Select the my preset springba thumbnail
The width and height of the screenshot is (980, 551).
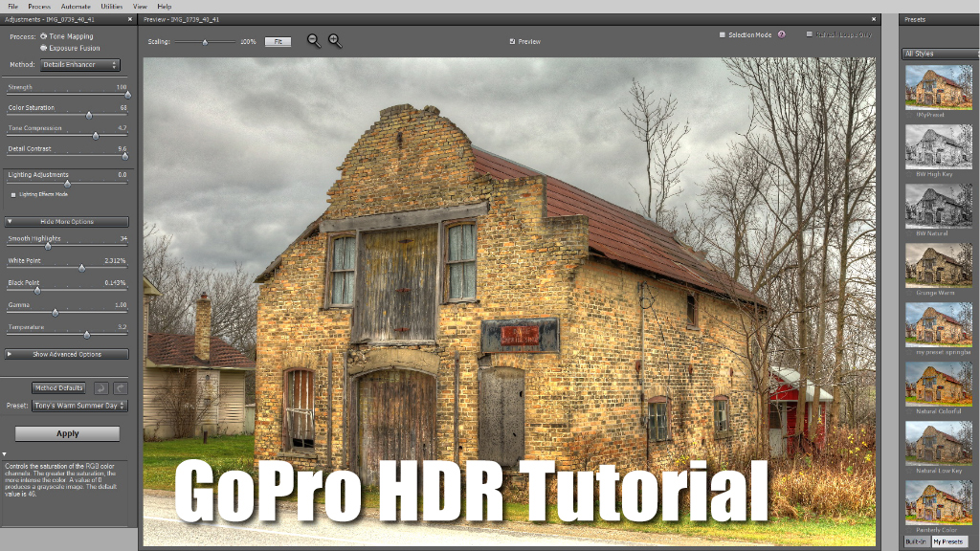click(939, 325)
